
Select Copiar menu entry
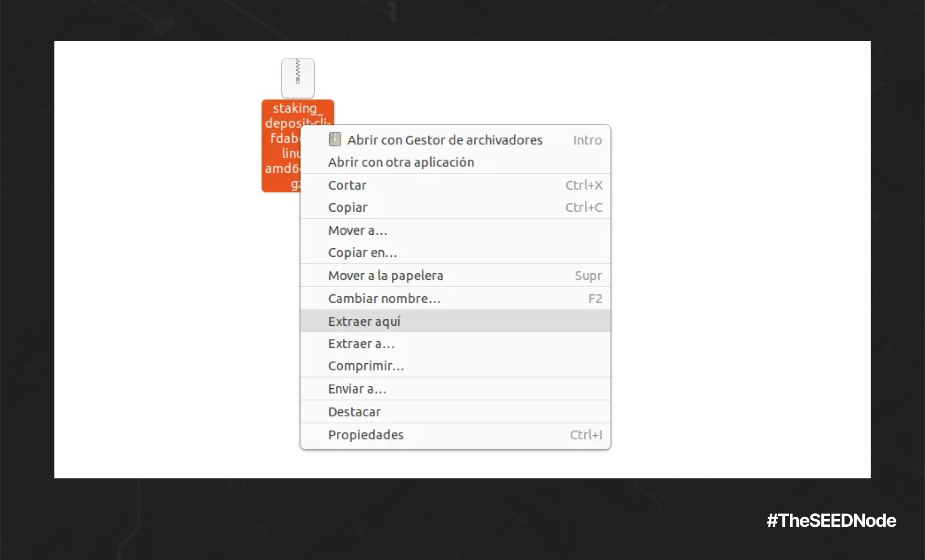pyautogui.click(x=347, y=207)
